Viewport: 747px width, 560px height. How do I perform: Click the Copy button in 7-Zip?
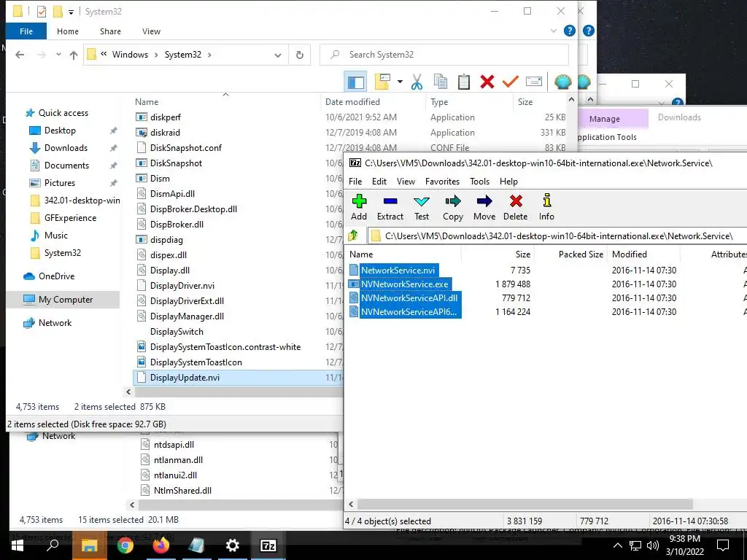point(452,208)
